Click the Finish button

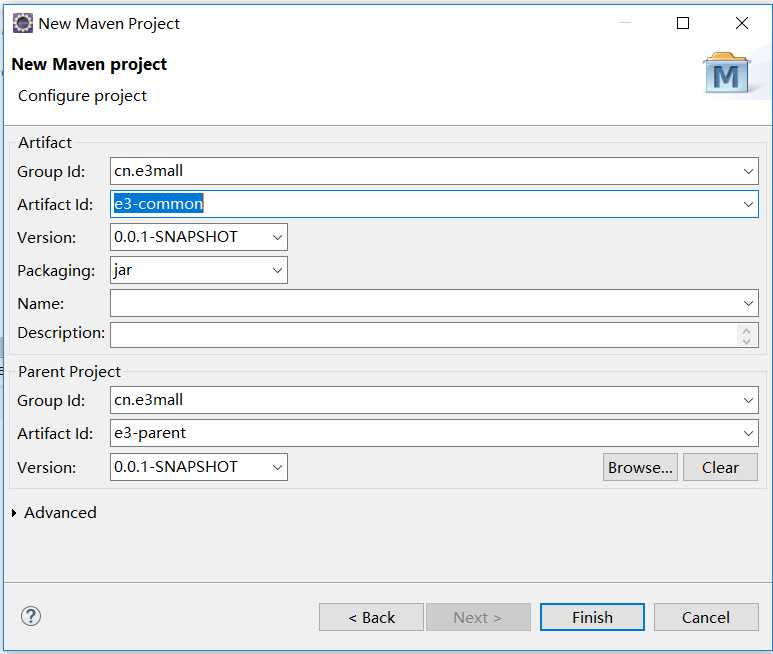592,617
